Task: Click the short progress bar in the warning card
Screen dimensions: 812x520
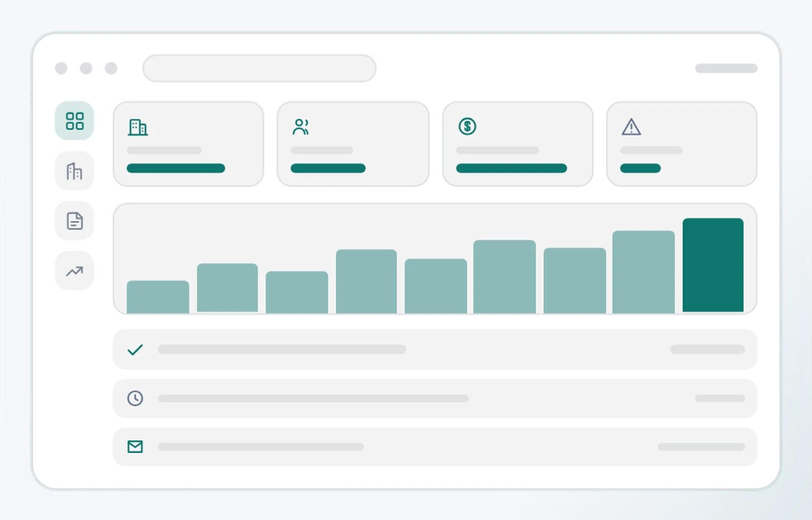Action: pos(640,168)
